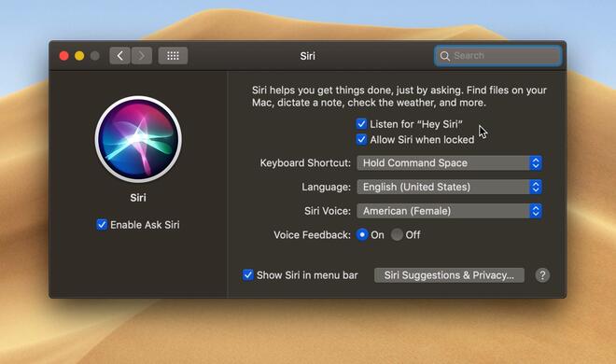Select Voice Feedback Off radio button
Viewport: 616px width, 364px height.
(397, 235)
